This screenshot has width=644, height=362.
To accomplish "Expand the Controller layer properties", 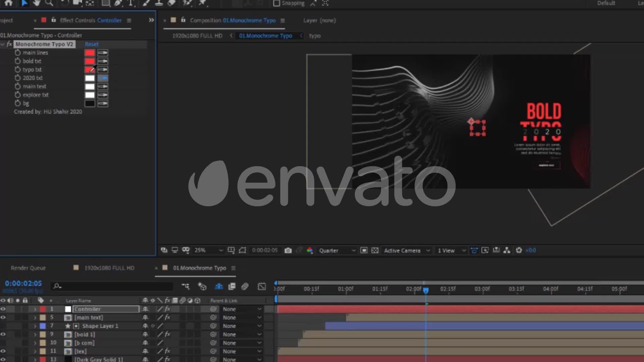I will click(x=35, y=309).
